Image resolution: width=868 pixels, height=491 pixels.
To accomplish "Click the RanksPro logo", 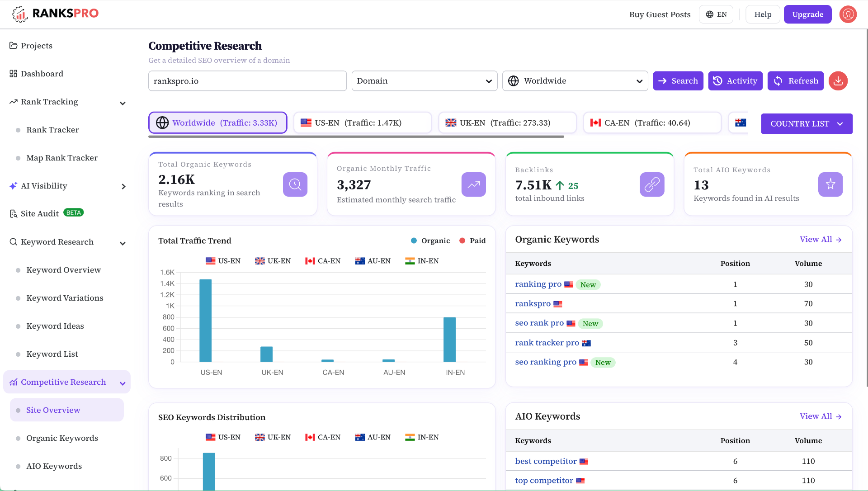I will pos(55,14).
